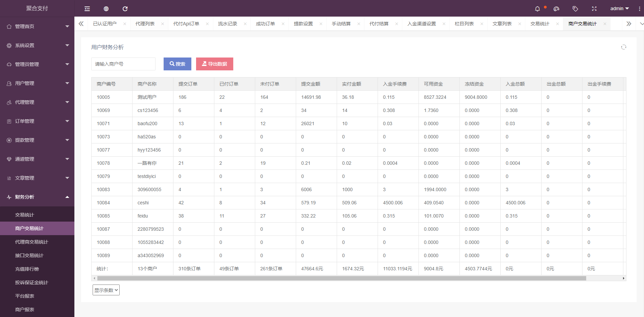
Task: Click the 聚合支付 logo title
Action: click(37, 8)
